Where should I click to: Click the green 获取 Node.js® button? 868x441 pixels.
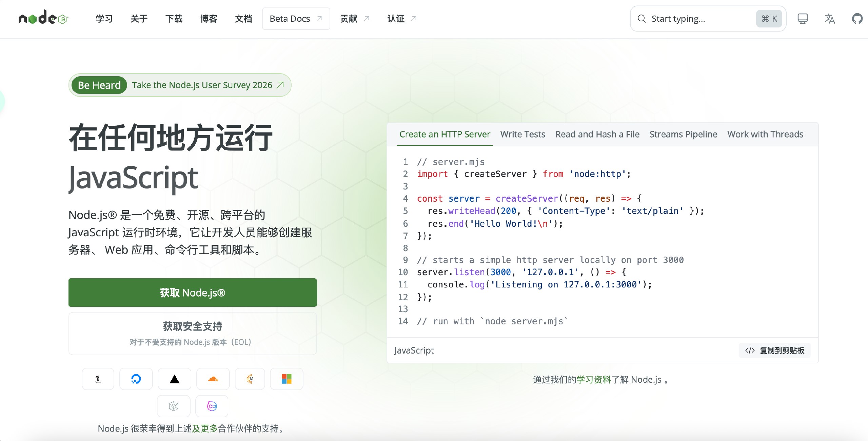[x=193, y=293]
